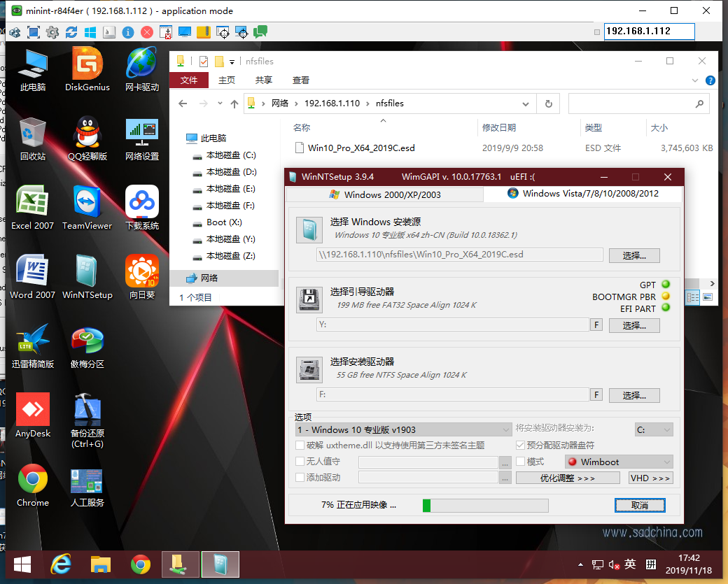Viewport: 728px width, 584px height.
Task: Click Internet Explorer on the taskbar
Action: (61, 564)
